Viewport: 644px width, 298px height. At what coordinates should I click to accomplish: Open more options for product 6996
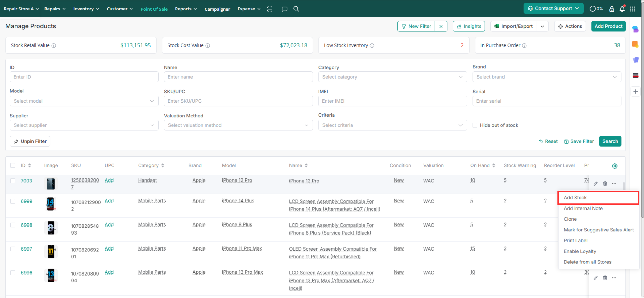[x=614, y=278]
